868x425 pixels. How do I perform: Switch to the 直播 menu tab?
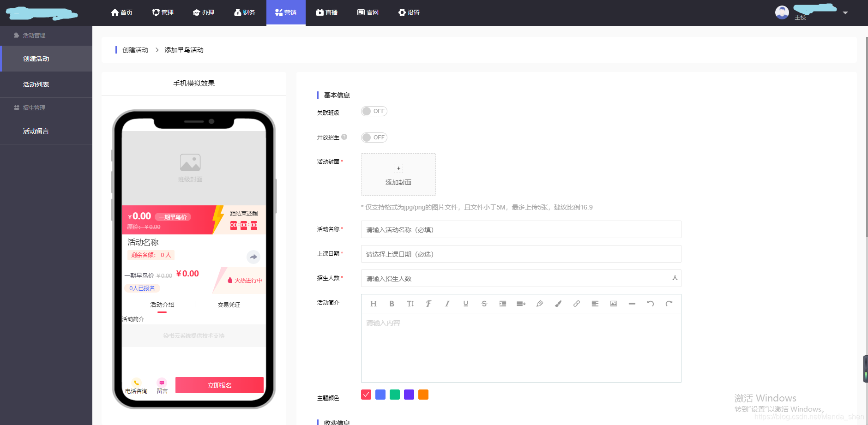coord(327,12)
